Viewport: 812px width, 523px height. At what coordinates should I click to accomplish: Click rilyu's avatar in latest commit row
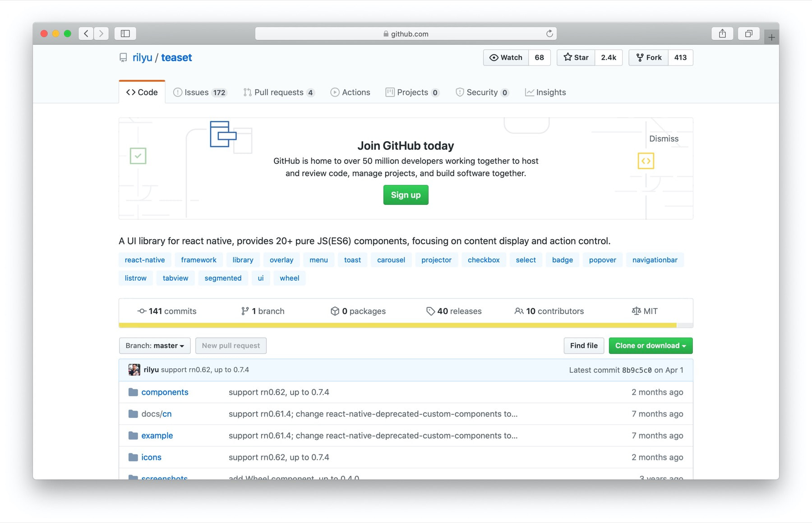click(134, 370)
